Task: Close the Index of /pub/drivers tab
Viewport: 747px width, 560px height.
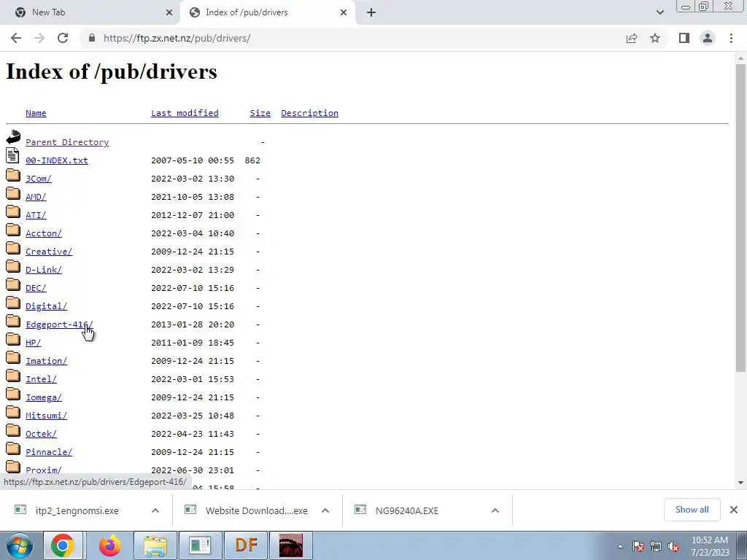Action: click(344, 12)
